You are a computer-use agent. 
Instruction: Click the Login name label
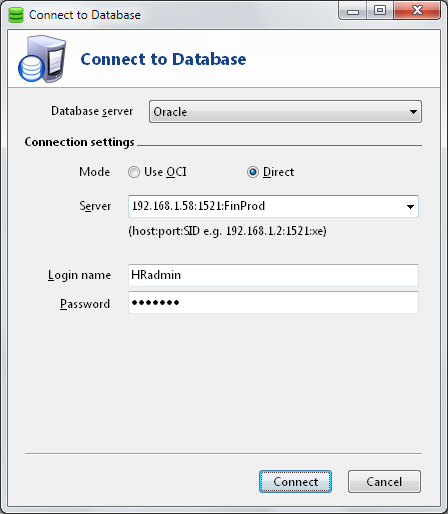(x=79, y=275)
